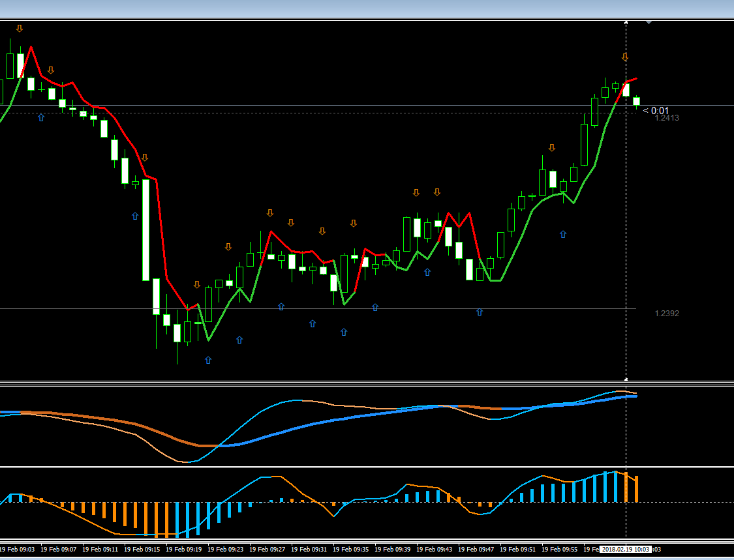Click the 19 Feb 09:03 time label
Image resolution: width=734 pixels, height=560 pixels.
(x=18, y=549)
